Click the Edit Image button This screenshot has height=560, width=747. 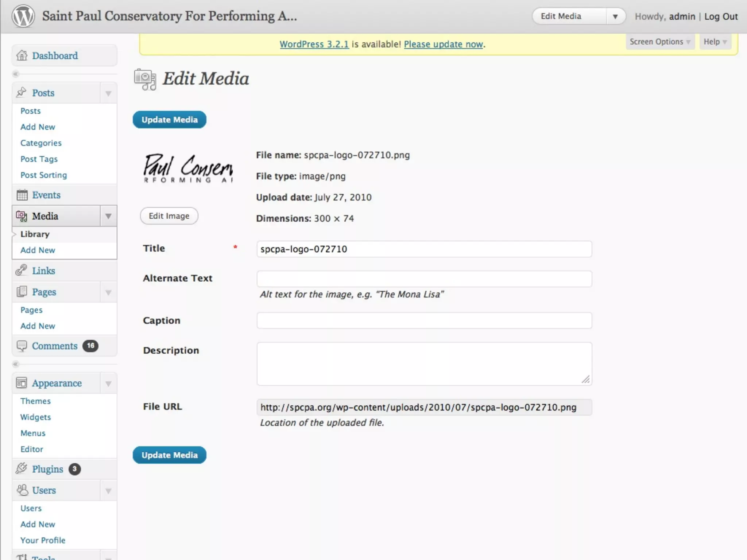(169, 216)
